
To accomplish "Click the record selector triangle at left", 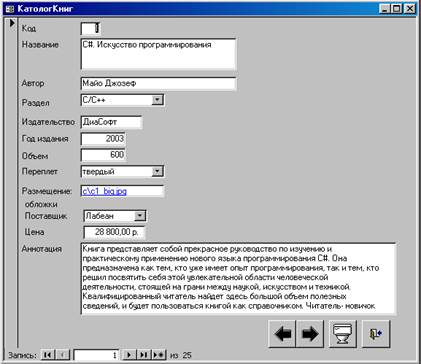I will (x=12, y=23).
